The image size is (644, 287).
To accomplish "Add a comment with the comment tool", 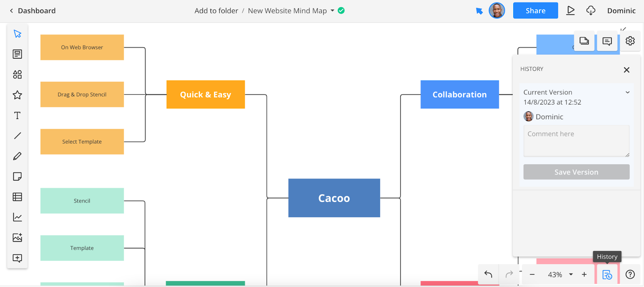I will pos(17,258).
